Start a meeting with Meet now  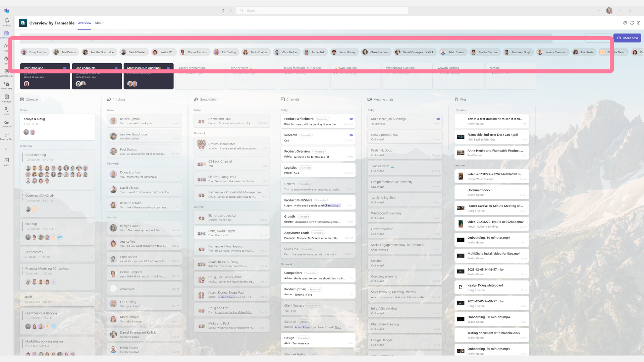click(x=627, y=38)
